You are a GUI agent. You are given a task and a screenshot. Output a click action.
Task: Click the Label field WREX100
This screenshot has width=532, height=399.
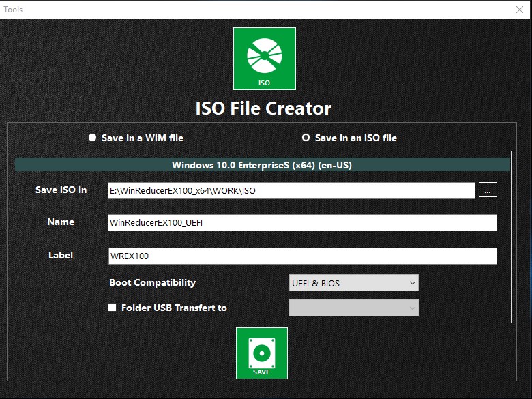click(x=302, y=256)
